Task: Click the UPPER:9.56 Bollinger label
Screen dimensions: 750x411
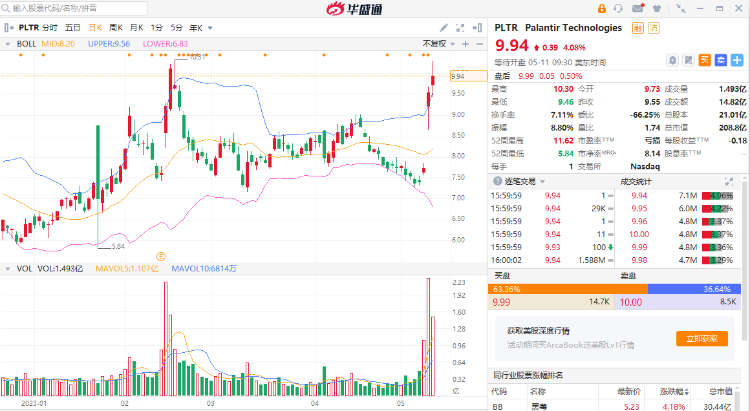Action: tap(109, 44)
